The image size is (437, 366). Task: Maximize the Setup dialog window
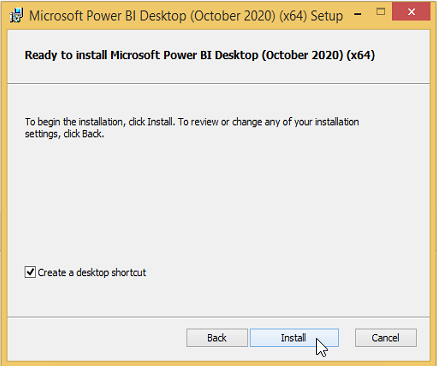[381, 12]
